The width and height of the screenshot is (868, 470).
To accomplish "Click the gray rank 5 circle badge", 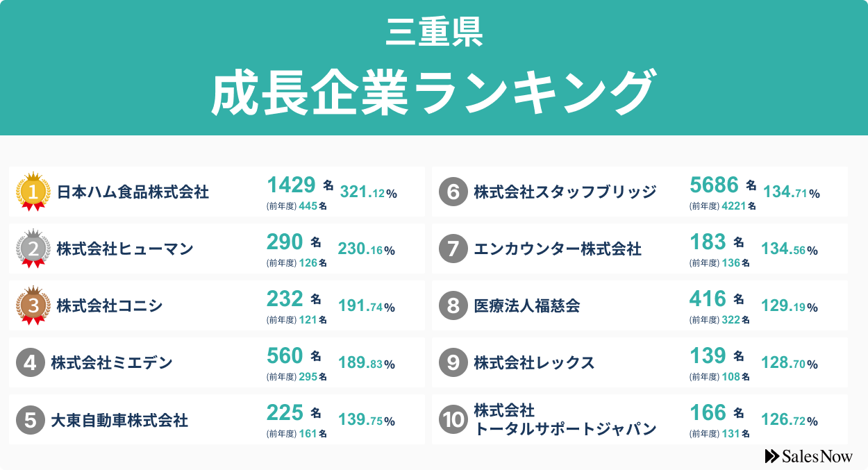I will tap(31, 419).
